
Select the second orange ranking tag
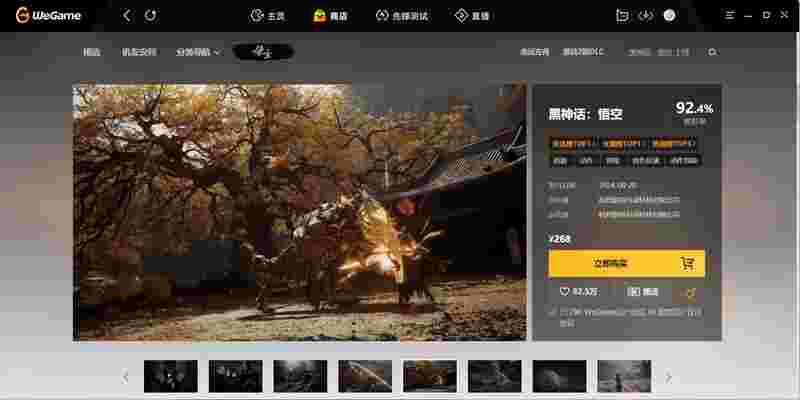click(x=622, y=144)
